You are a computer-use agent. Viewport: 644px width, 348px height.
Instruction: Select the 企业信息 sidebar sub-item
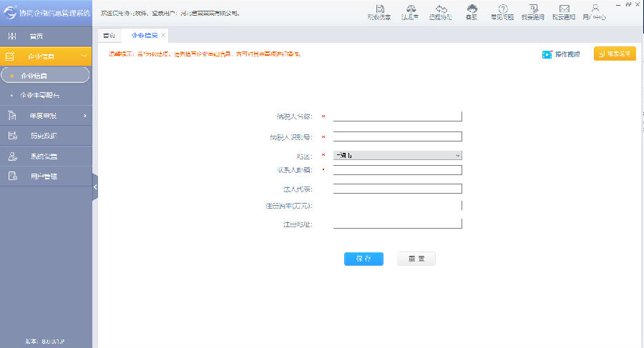click(45, 76)
